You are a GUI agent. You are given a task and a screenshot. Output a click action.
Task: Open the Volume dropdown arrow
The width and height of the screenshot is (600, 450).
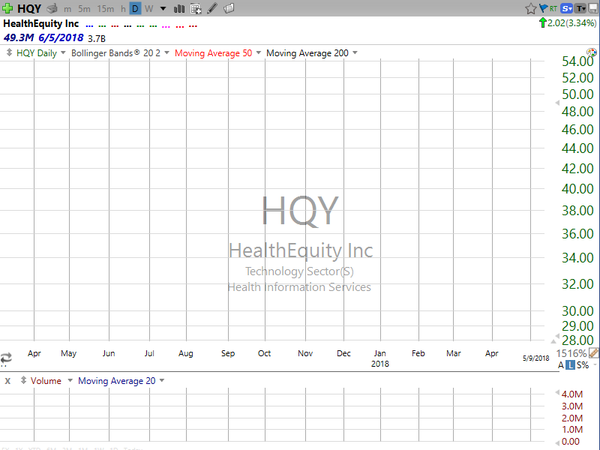70,380
